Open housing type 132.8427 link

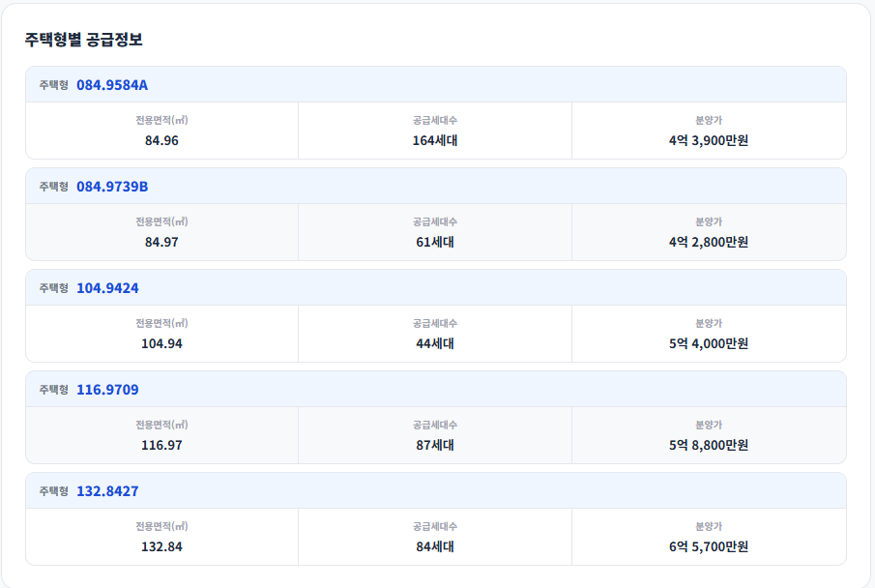107,491
